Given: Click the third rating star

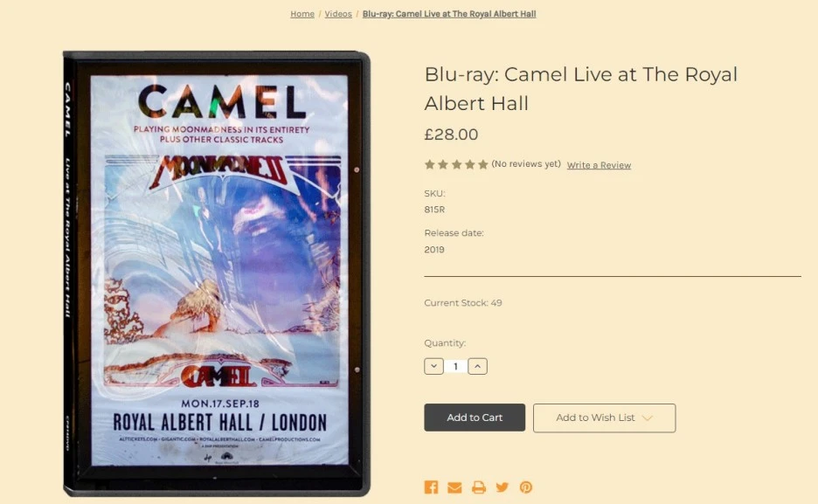Looking at the screenshot, I should (x=456, y=165).
